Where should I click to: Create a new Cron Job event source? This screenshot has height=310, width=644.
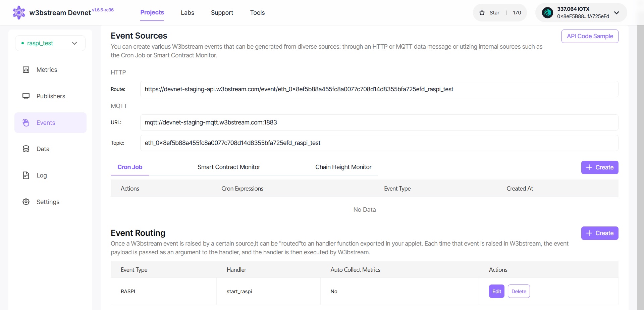click(x=600, y=167)
